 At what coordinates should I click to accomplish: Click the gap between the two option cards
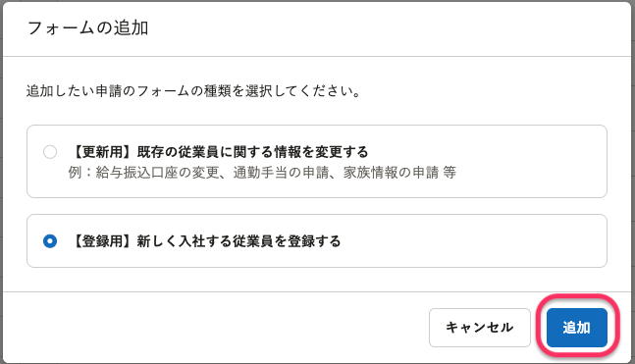tap(317, 206)
